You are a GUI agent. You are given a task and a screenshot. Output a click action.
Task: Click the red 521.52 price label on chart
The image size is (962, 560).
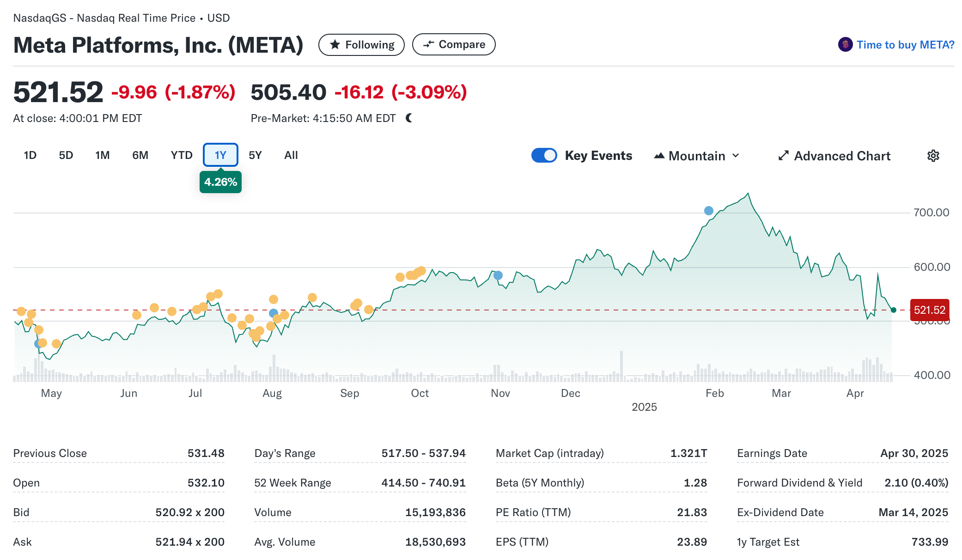[929, 310]
